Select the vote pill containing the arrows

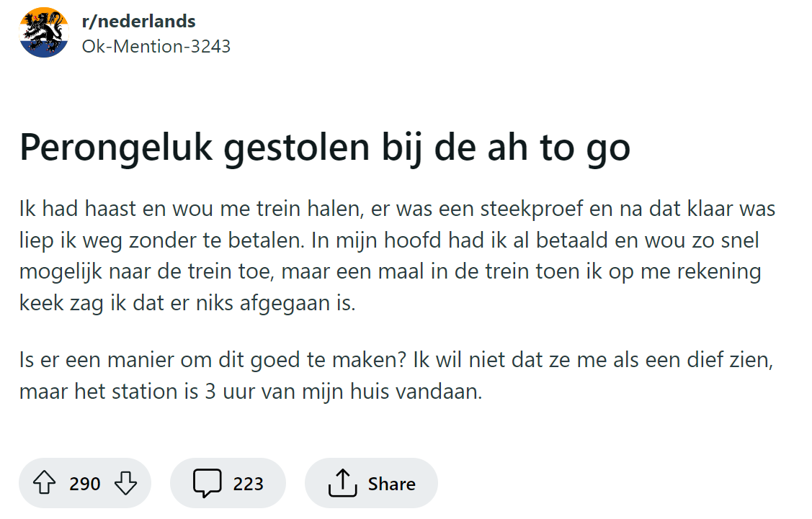point(86,483)
